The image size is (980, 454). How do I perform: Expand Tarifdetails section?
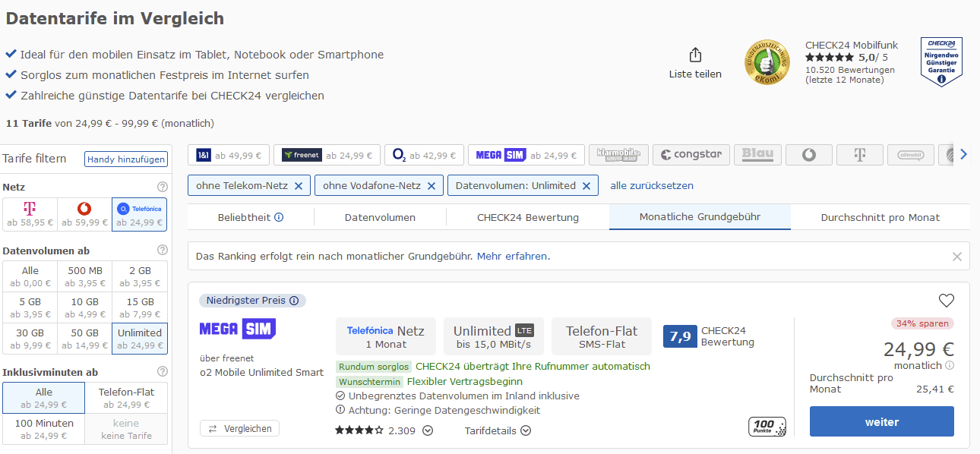tap(498, 430)
